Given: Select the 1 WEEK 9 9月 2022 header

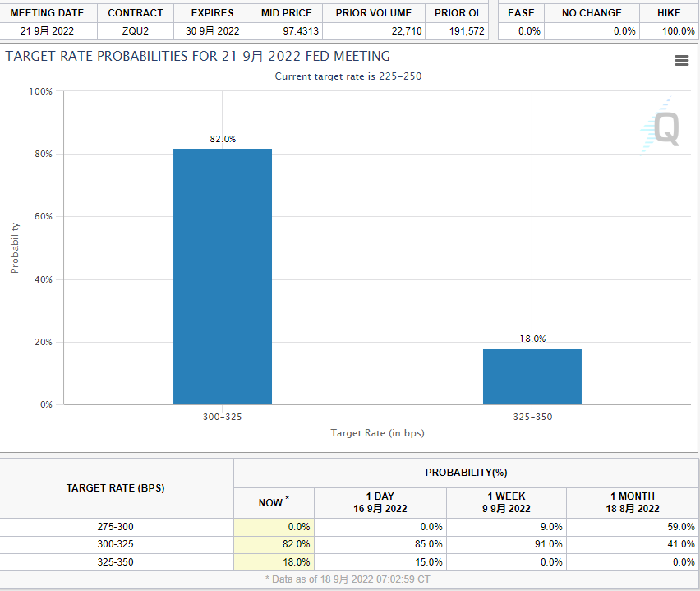Looking at the screenshot, I should [506, 502].
